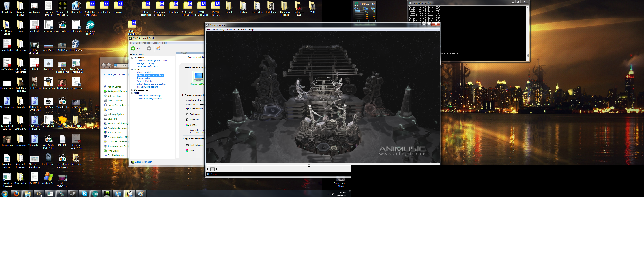The image size is (644, 253).
Task: Select Manage 3D settings task
Action: (146, 63)
